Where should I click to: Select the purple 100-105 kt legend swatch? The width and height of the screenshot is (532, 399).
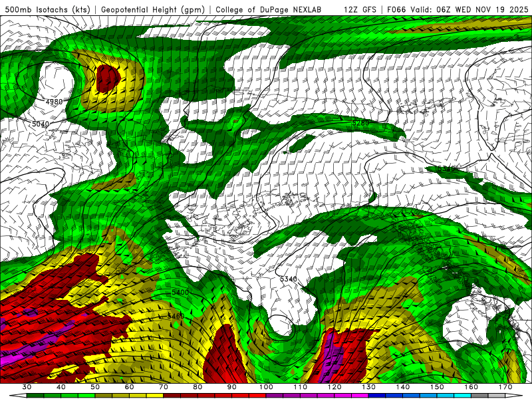point(275,396)
